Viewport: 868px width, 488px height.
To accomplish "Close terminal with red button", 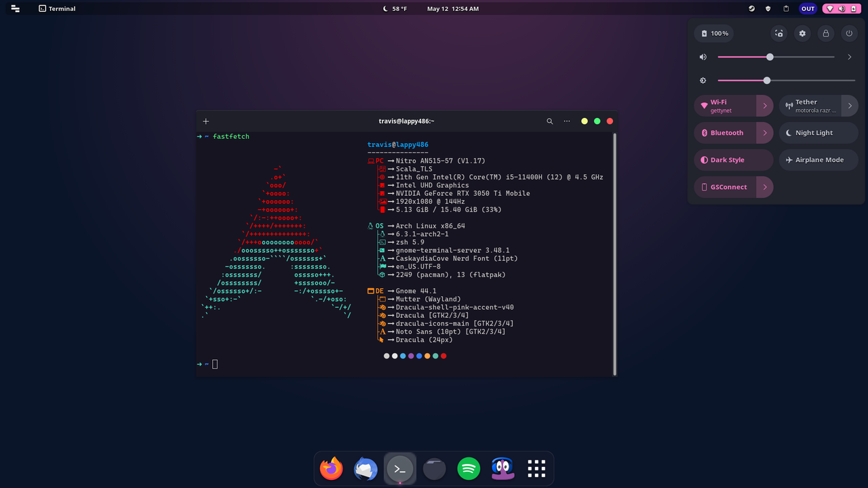I will [610, 121].
